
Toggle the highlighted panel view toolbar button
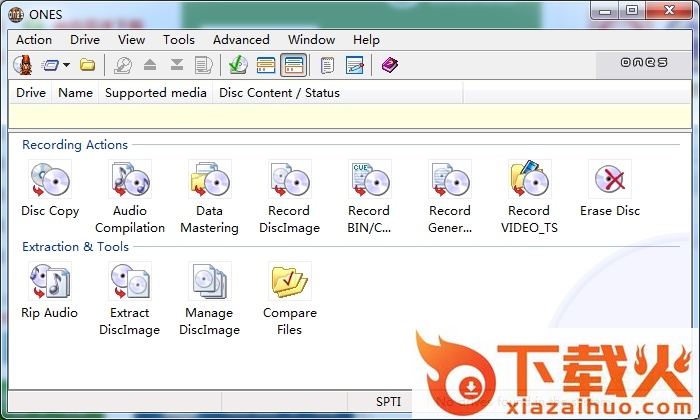[293, 66]
